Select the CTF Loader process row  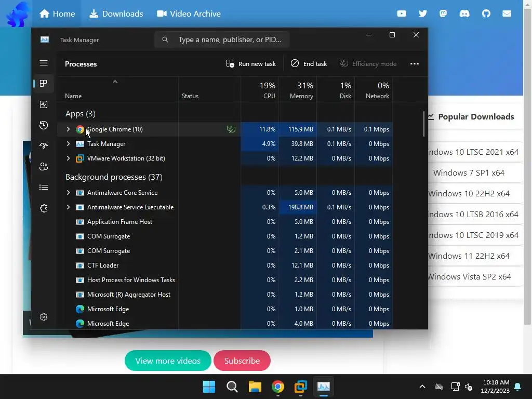pos(225,265)
